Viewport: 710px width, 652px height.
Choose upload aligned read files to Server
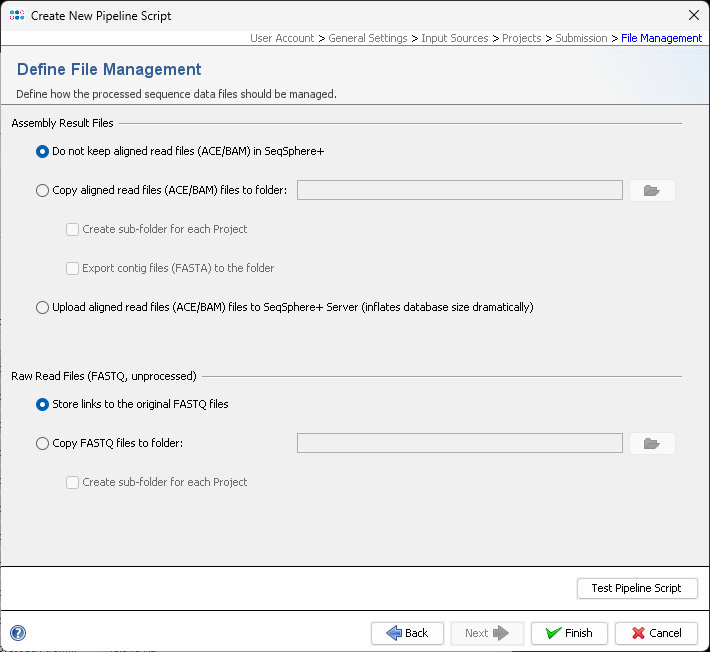(42, 308)
